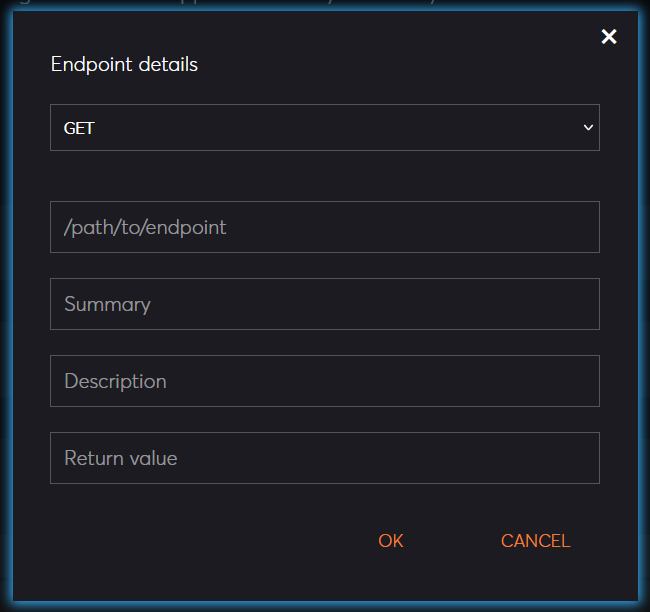Confirm with the OK button
The image size is (650, 612).
(390, 541)
